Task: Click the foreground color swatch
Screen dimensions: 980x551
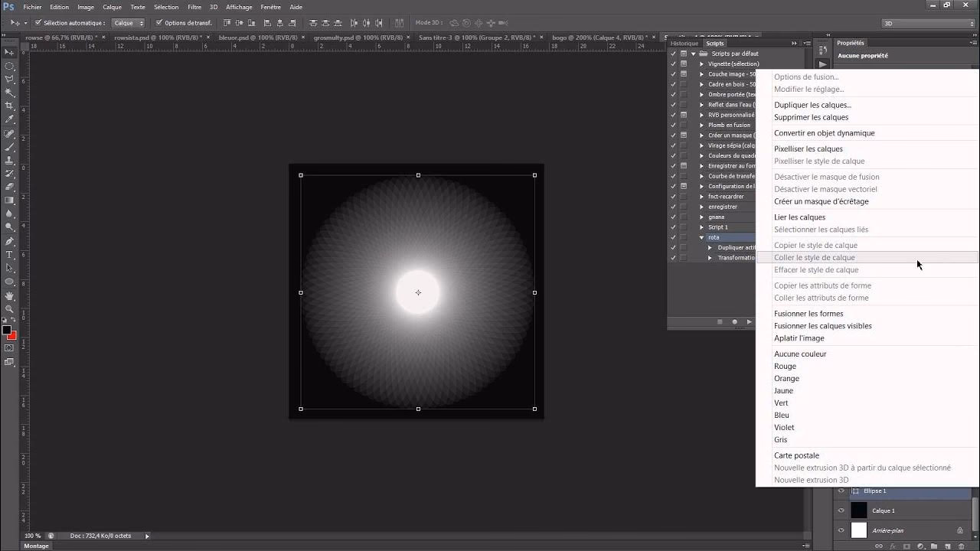Action: pos(7,329)
